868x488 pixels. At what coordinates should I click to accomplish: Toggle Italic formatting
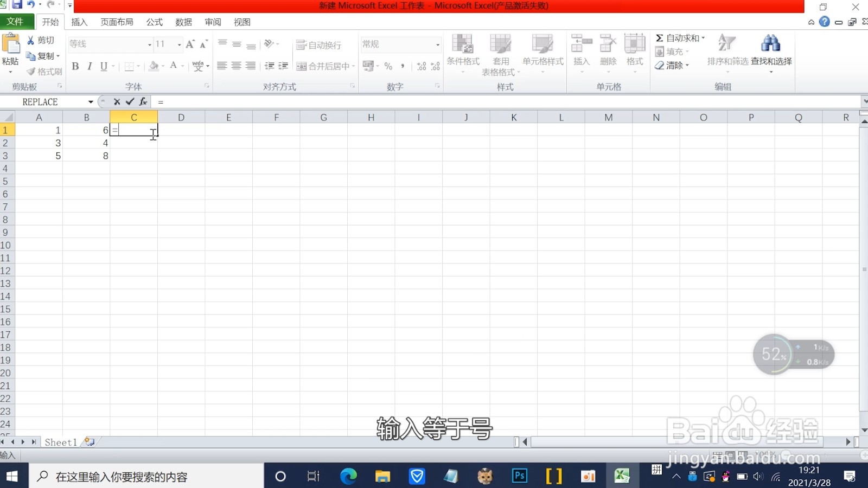click(x=90, y=66)
